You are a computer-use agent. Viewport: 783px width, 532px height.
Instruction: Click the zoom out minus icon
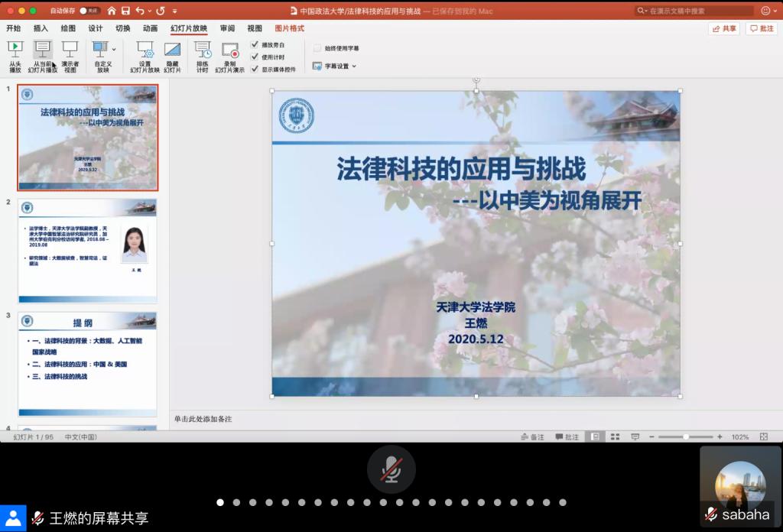point(651,436)
